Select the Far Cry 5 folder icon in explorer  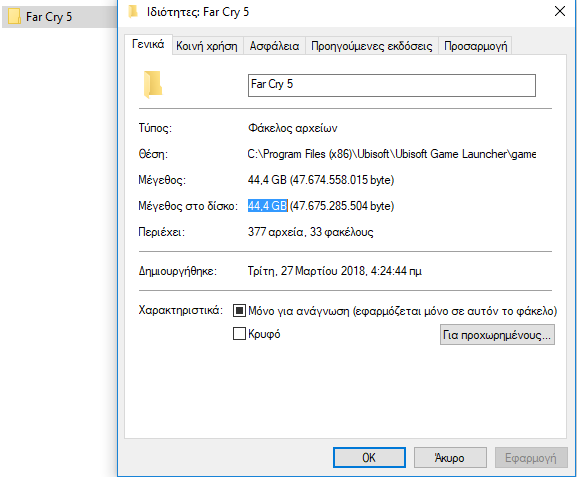tap(14, 17)
